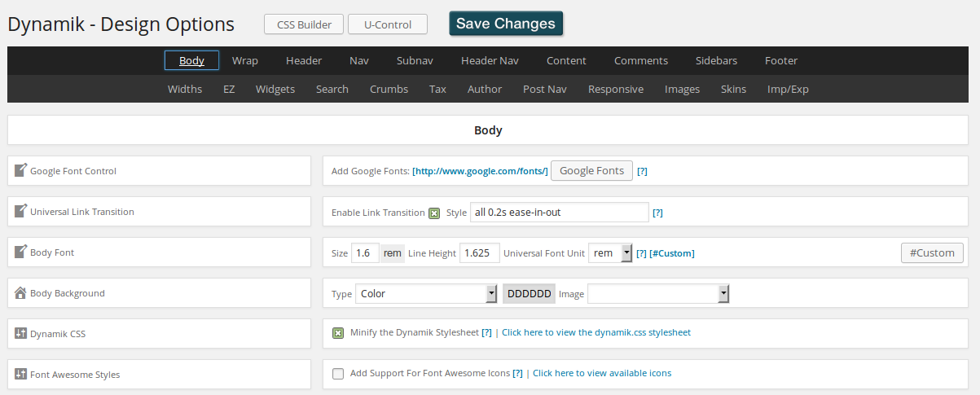Click the [?] link after Minify the Dynamik Stylesheet

[486, 332]
